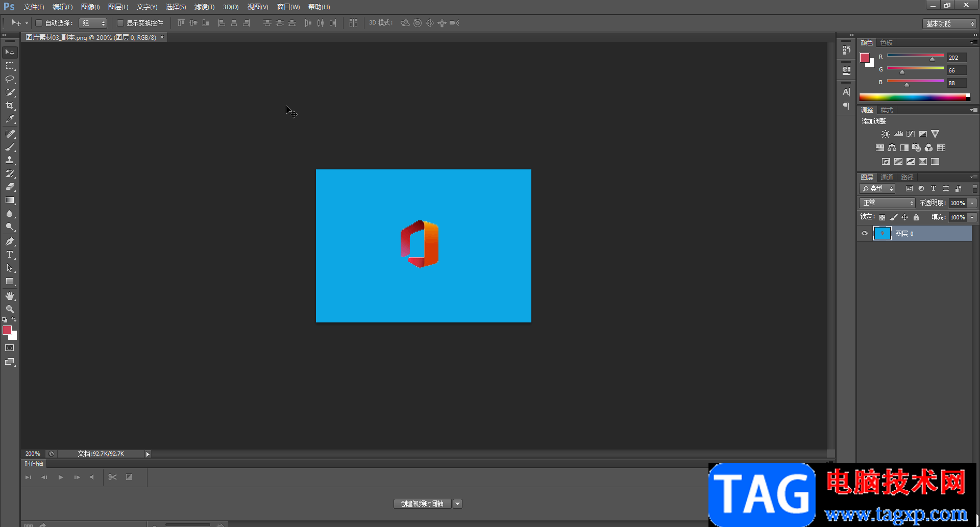The height and width of the screenshot is (527, 980).
Task: Activate the Eraser tool
Action: coord(10,187)
